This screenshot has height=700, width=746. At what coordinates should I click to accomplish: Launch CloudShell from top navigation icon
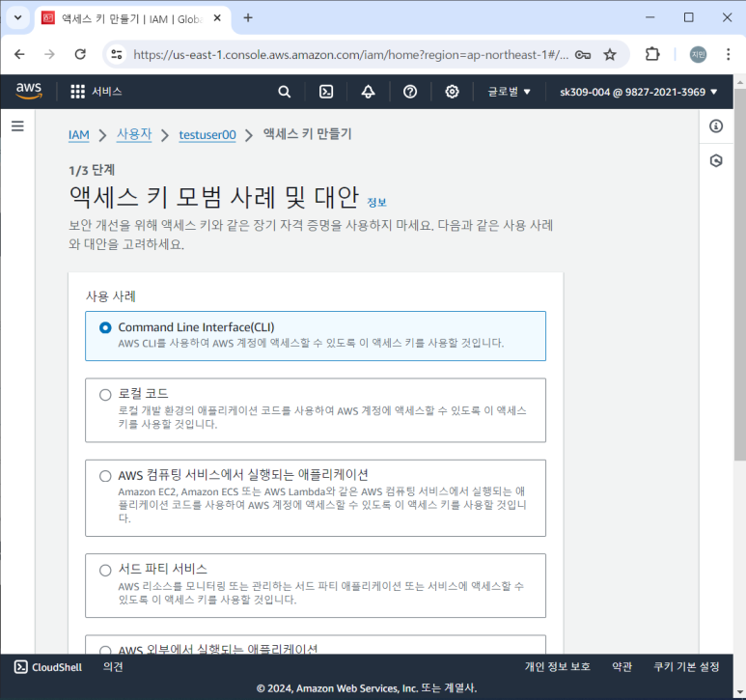[326, 92]
